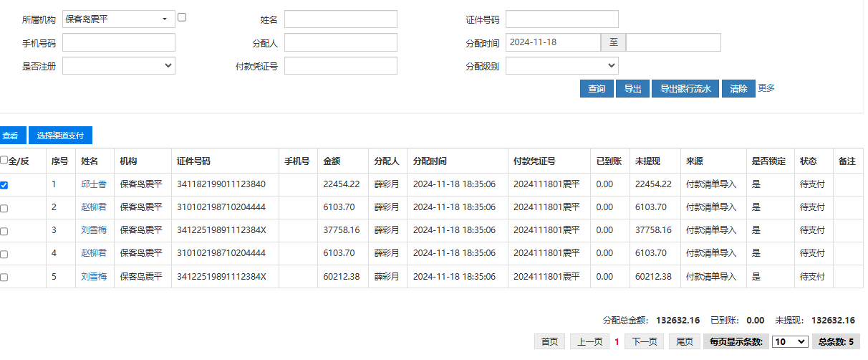Image resolution: width=868 pixels, height=360 pixels.
Task: Click the 查询 search button
Action: pyautogui.click(x=597, y=89)
